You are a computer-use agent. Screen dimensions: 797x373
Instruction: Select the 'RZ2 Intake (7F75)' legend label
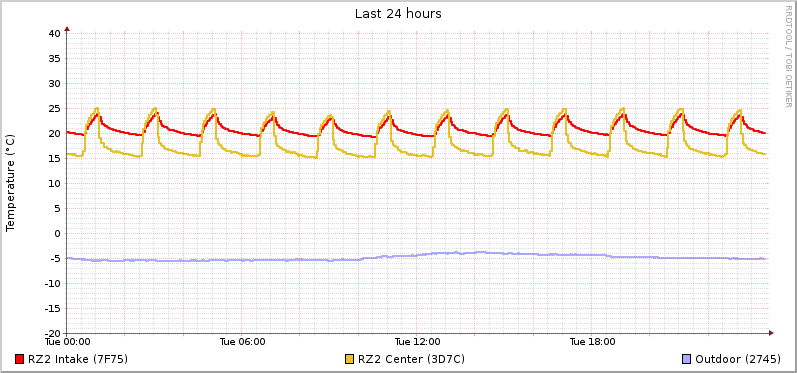click(x=78, y=359)
